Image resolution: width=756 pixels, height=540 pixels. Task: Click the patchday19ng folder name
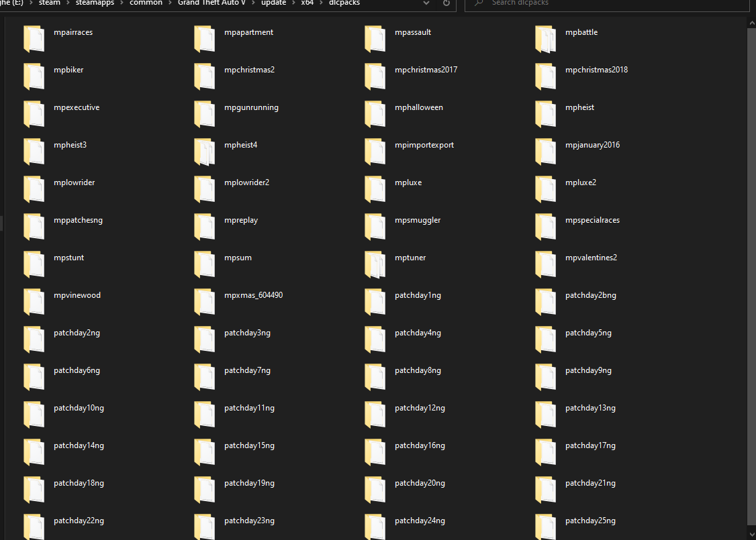click(249, 483)
